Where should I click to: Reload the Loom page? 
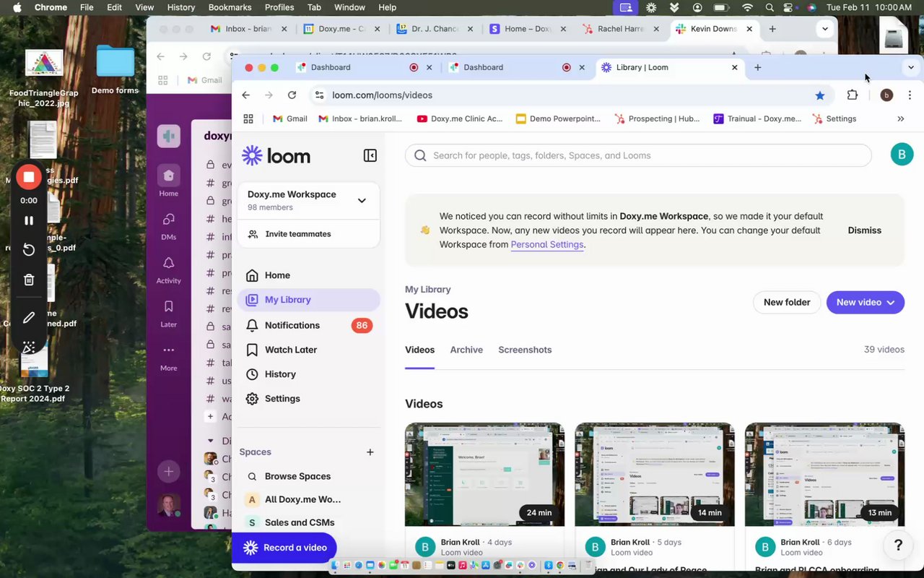[292, 95]
